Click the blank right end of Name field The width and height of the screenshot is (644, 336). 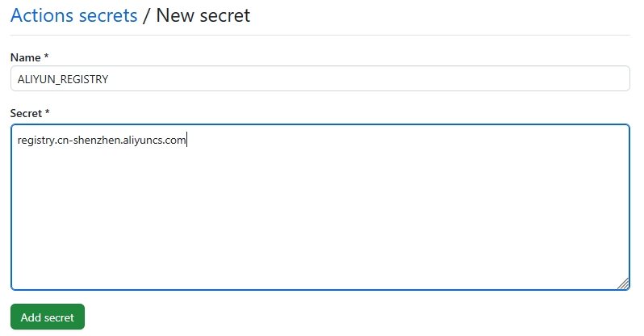[x=525, y=79]
